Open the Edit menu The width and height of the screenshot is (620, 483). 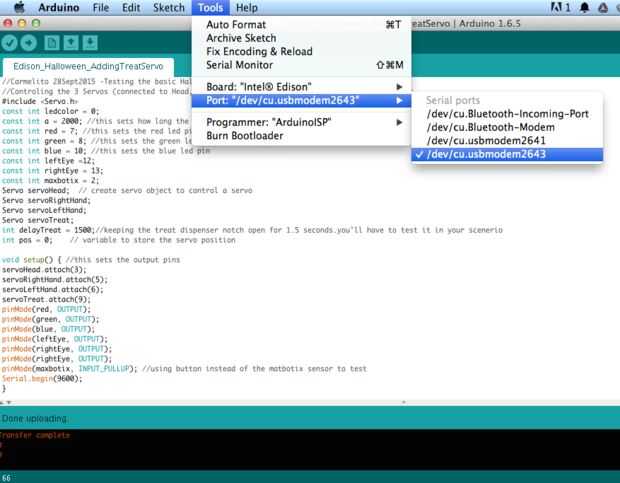coord(131,8)
